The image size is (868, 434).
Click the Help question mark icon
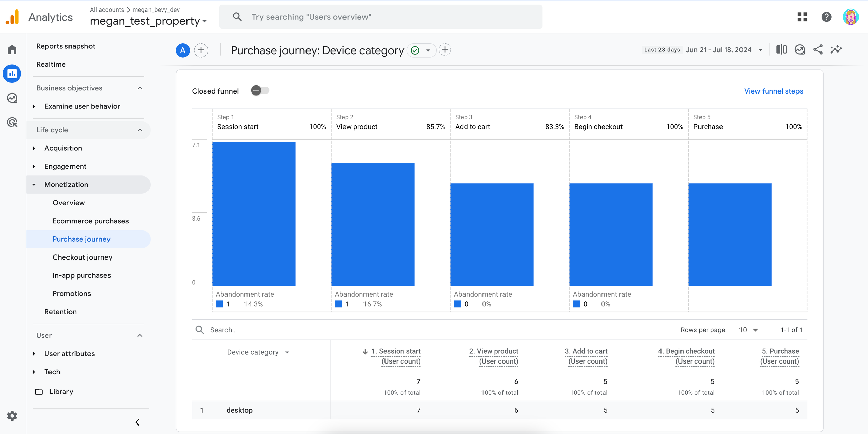(x=826, y=17)
